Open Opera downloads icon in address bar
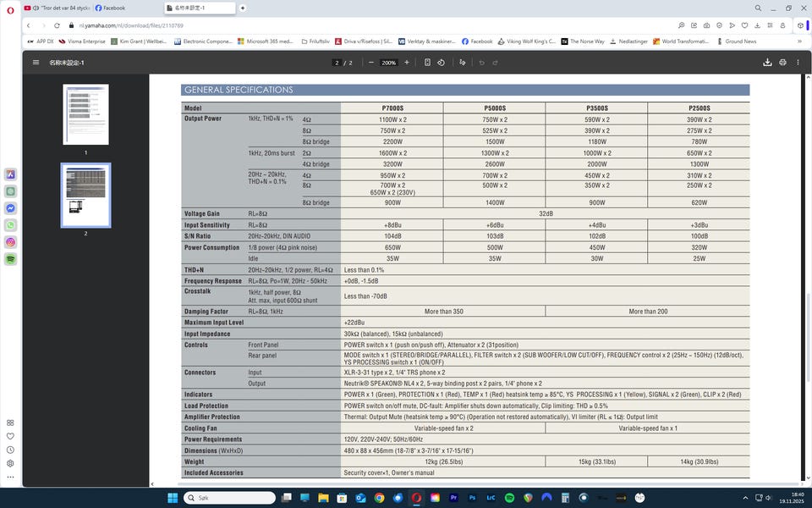The image size is (812, 508). 757,25
